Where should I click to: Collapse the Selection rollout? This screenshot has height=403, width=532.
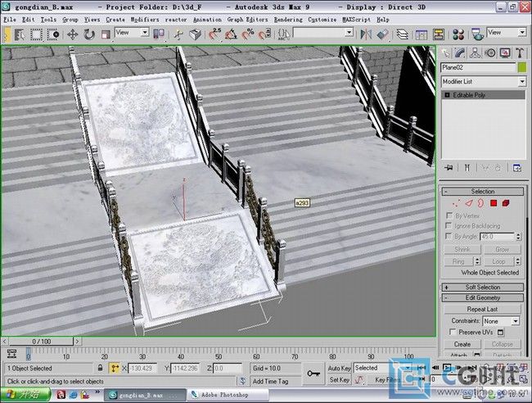482,192
